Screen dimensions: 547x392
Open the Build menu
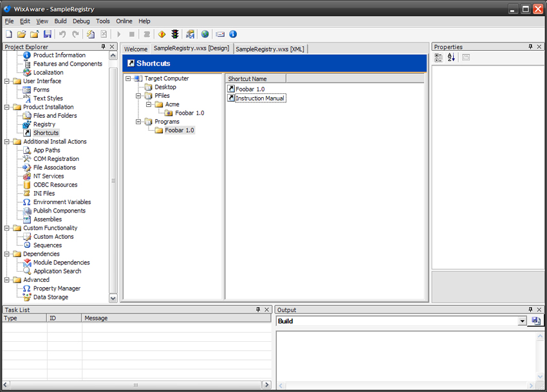pos(60,21)
